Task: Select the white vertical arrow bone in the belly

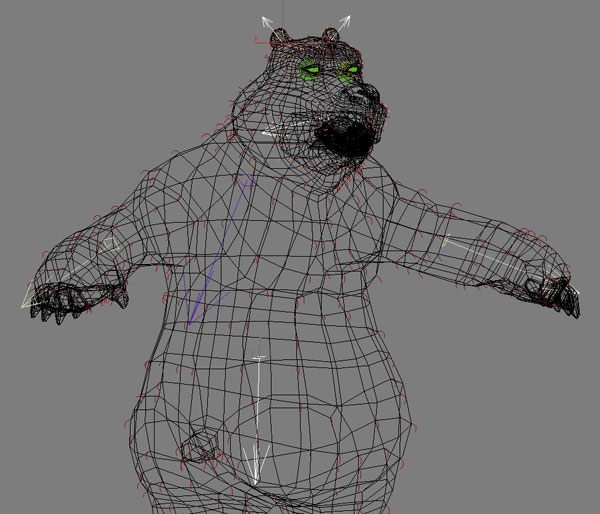Action: (257, 420)
